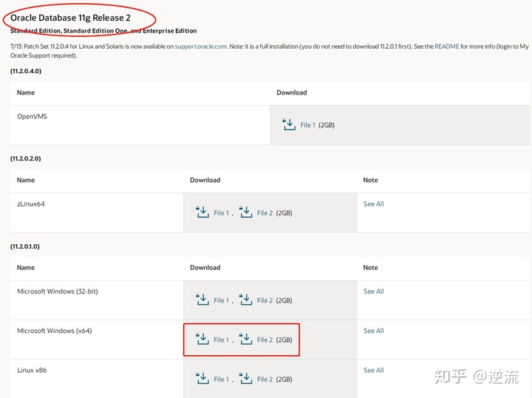This screenshot has width=532, height=398.
Task: Click the Note header in 11.2.0.2.0 table
Action: 370,180
